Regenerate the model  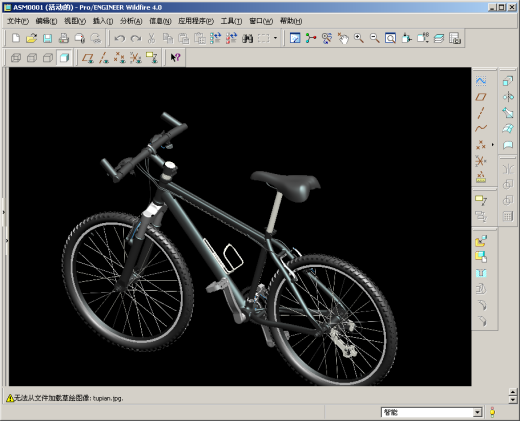(215, 38)
